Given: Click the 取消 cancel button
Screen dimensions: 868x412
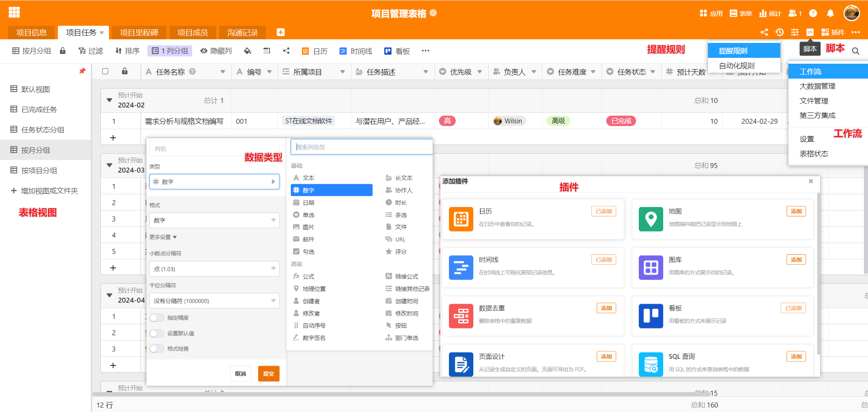Looking at the screenshot, I should pyautogui.click(x=241, y=374).
